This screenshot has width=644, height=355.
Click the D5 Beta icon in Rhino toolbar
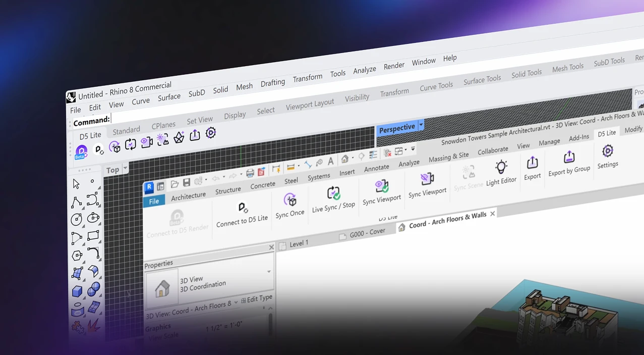81,151
